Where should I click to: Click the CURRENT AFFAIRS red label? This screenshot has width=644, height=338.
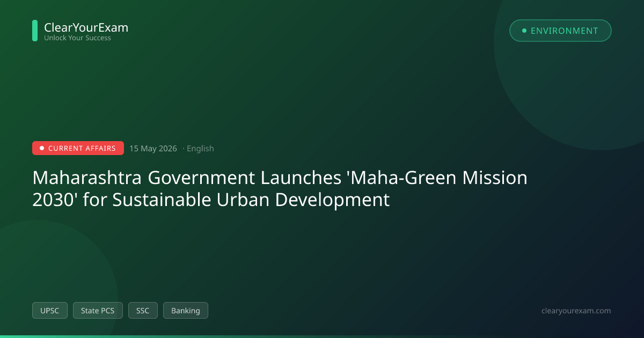tap(78, 148)
